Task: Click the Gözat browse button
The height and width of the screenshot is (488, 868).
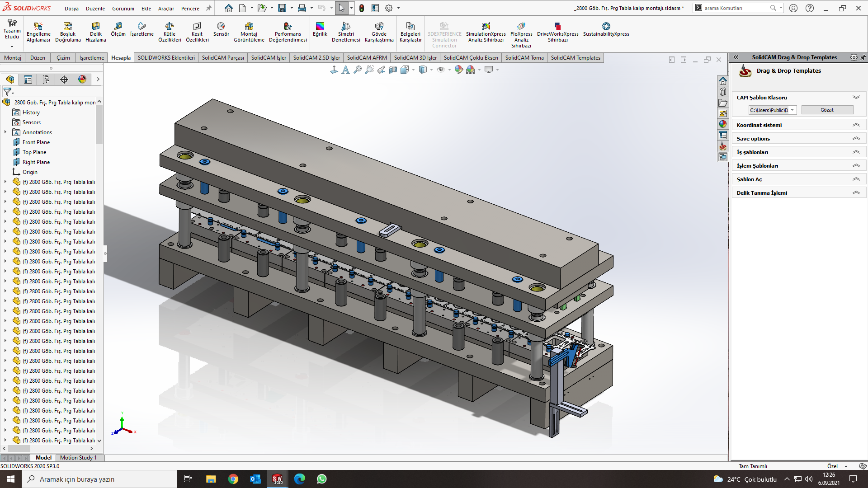Action: (827, 110)
